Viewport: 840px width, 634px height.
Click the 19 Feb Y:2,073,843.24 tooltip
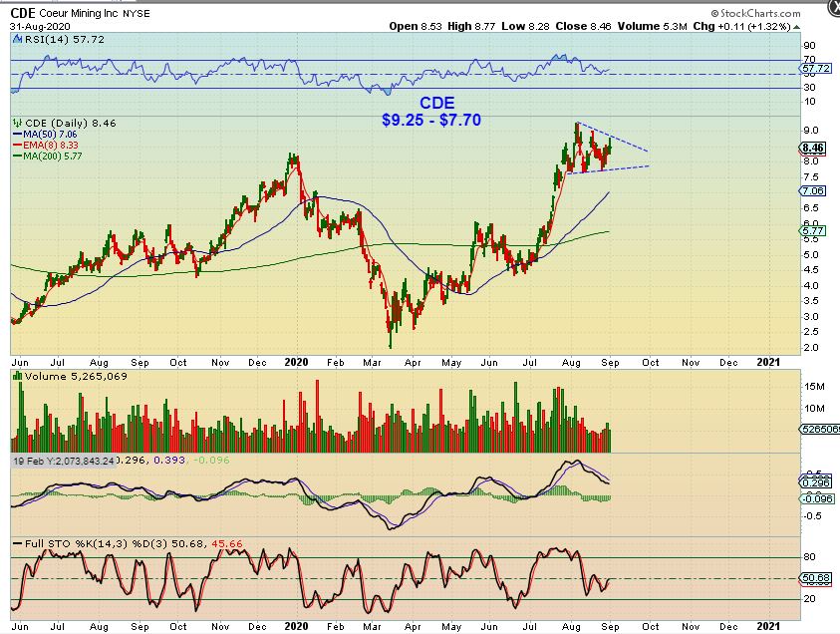[x=64, y=461]
